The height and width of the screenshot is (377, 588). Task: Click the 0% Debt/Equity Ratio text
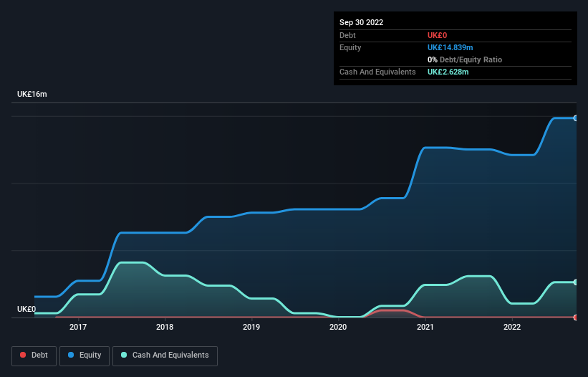pos(465,59)
